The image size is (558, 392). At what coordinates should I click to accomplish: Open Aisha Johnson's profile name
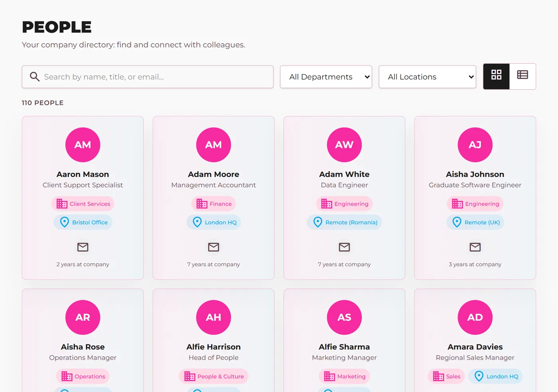[475, 174]
